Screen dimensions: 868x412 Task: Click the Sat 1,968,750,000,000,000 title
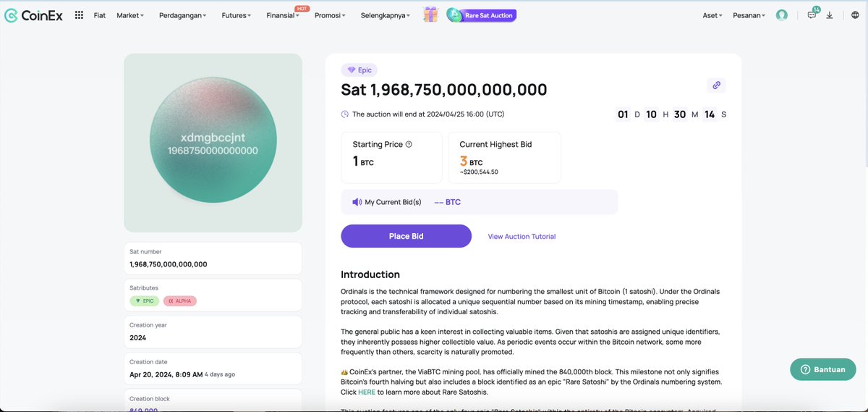444,90
